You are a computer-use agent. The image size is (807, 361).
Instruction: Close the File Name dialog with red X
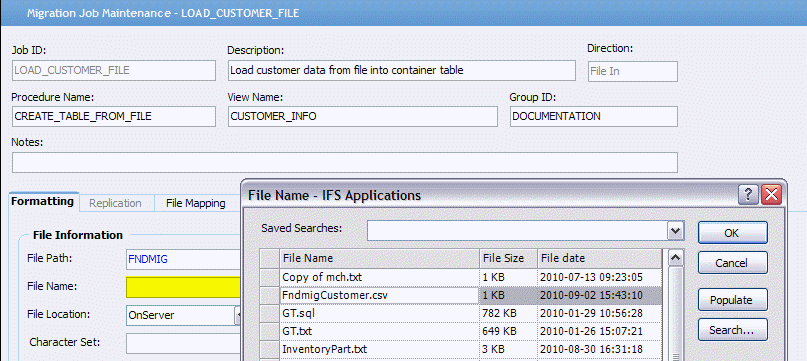point(771,195)
